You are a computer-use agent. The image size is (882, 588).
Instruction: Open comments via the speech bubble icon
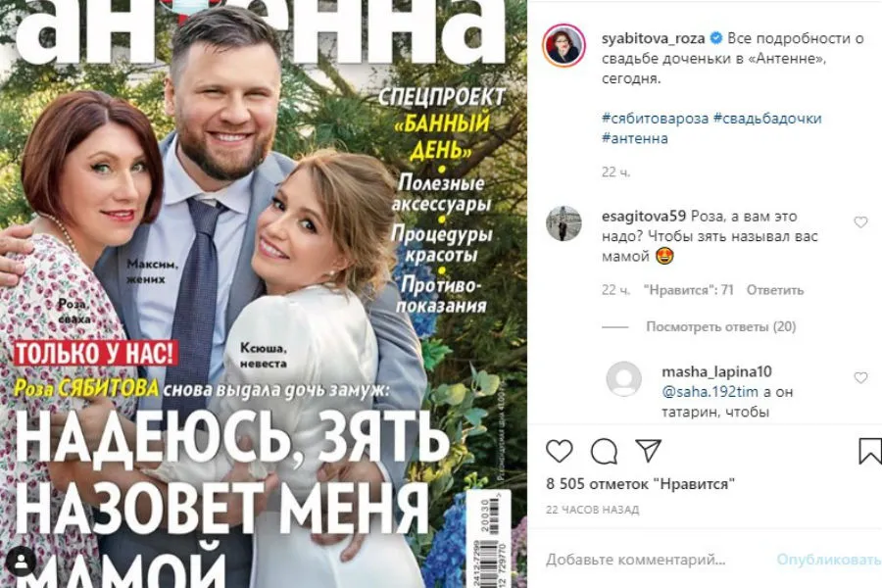pyautogui.click(x=604, y=451)
